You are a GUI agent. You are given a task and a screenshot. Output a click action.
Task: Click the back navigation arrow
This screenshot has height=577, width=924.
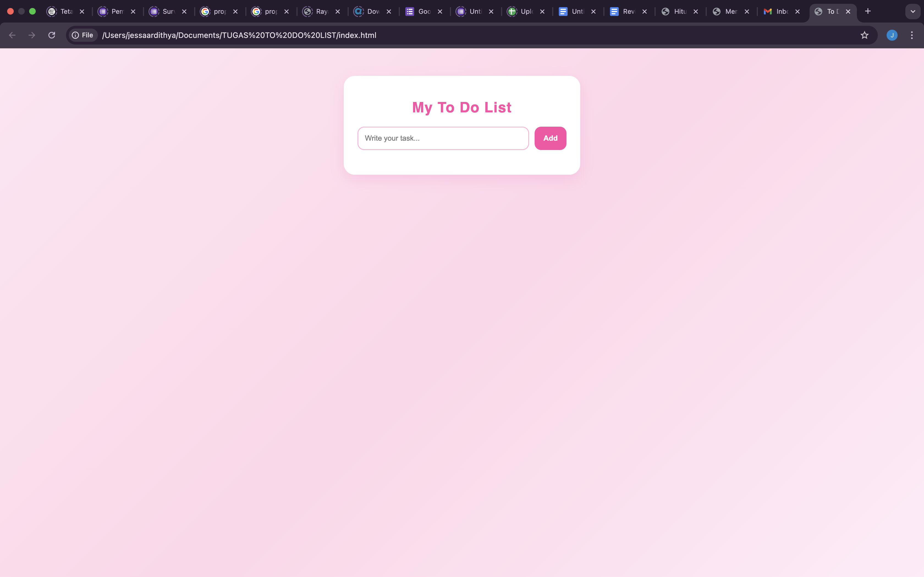tap(12, 35)
